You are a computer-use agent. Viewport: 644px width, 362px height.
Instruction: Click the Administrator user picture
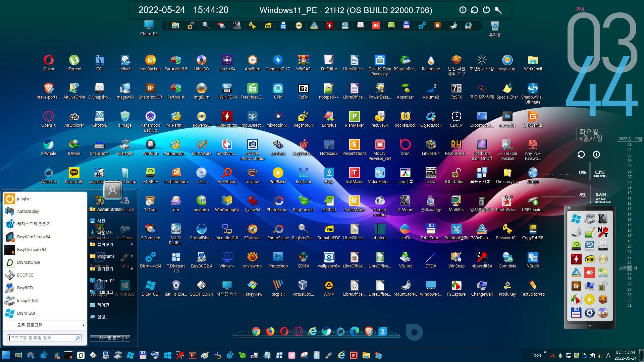coord(113,191)
